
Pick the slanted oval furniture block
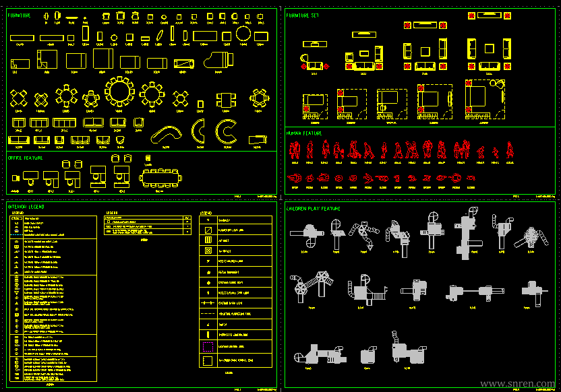point(159,36)
